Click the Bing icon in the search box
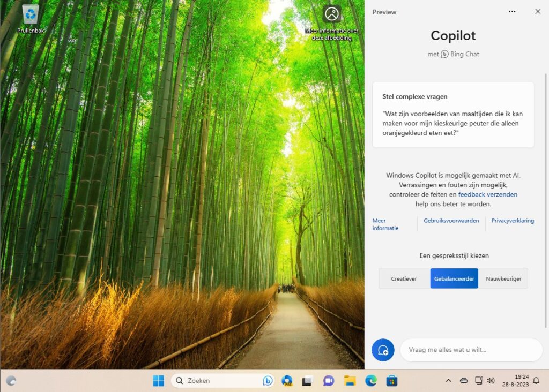 (x=268, y=380)
